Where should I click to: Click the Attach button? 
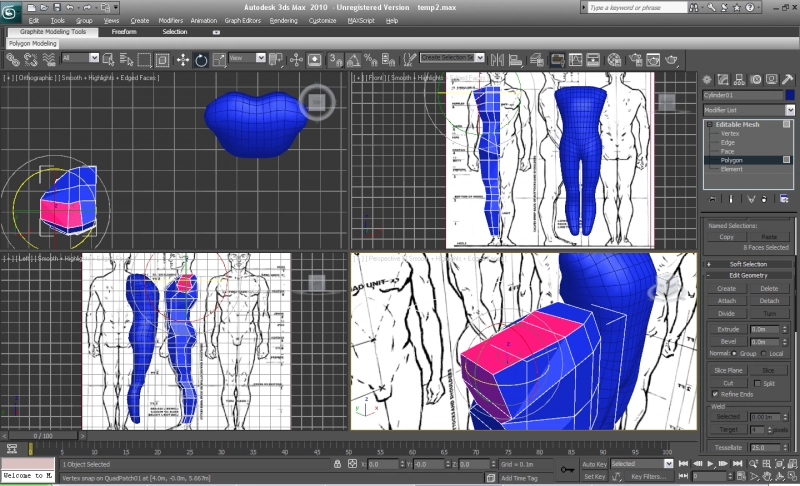(x=726, y=300)
